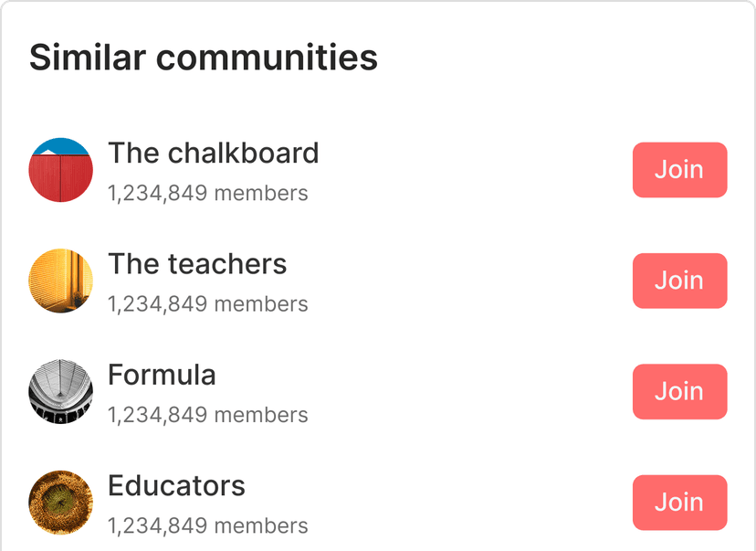Click the word 'members' under The teachers

(261, 304)
